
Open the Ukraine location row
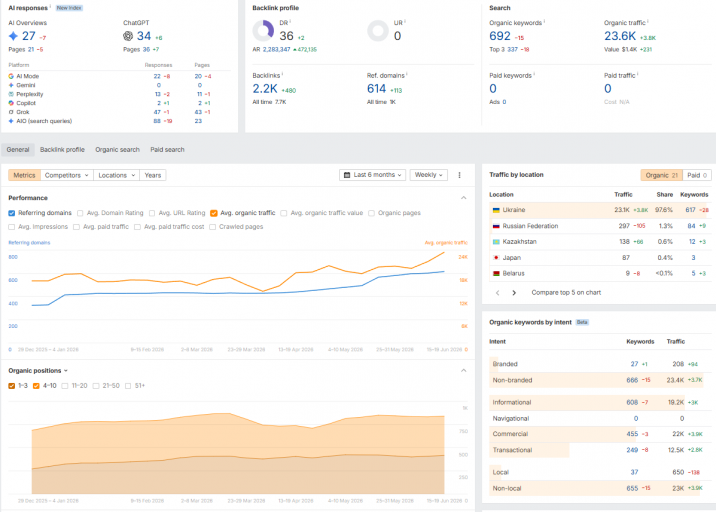600,210
